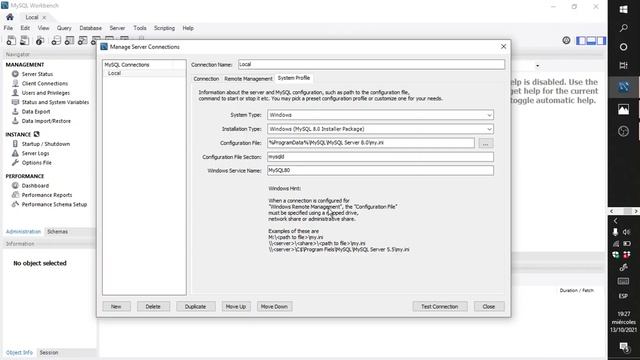Toggle the right sidebar panel visibility
640x360 pixels.
601,40
